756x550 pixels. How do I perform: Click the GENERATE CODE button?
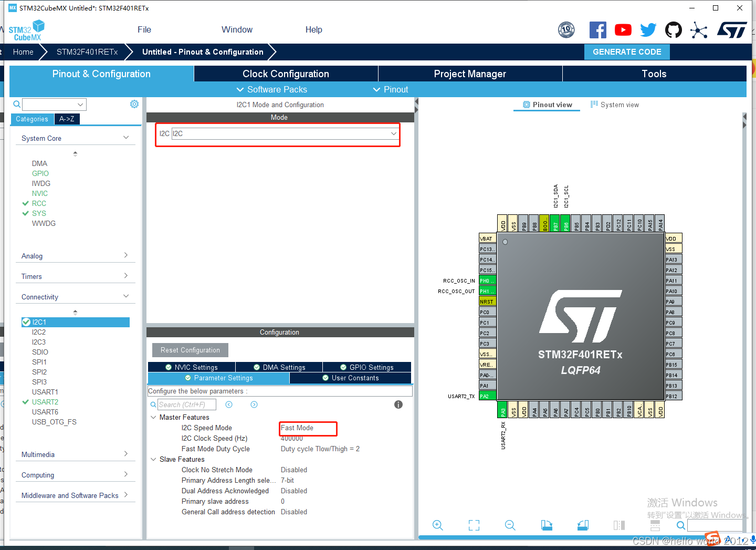(x=627, y=51)
